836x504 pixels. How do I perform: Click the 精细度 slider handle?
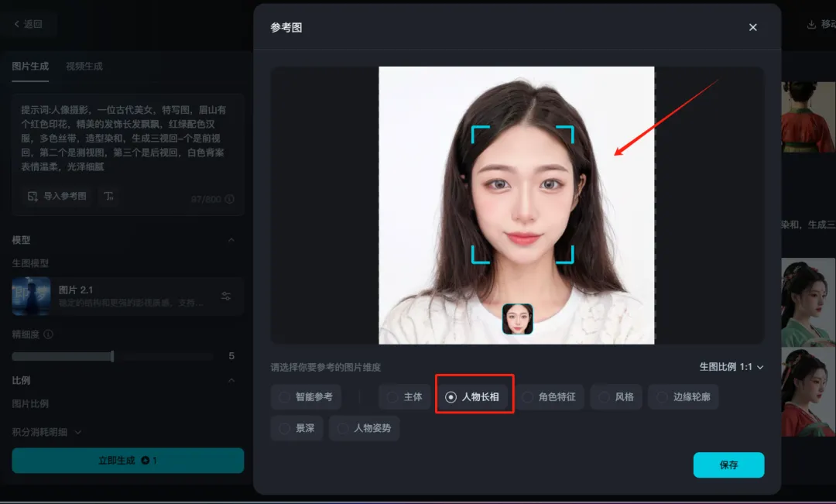[x=112, y=356]
